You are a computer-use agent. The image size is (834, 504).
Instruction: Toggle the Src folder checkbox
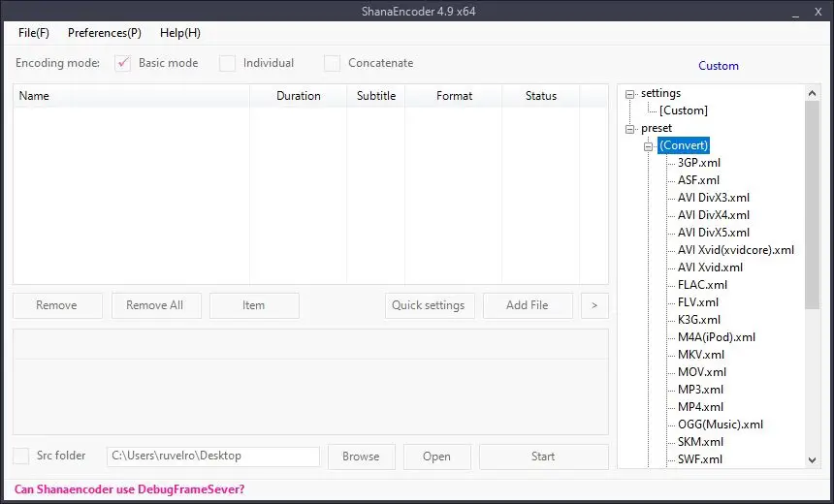point(20,456)
